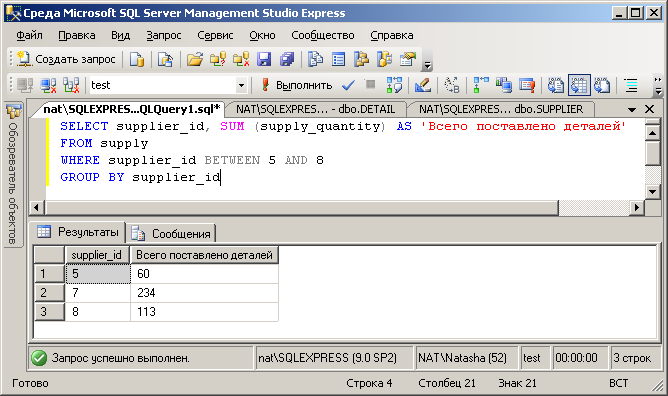Click the Выполнить (Execute) button
This screenshot has width=668, height=396.
pos(296,85)
